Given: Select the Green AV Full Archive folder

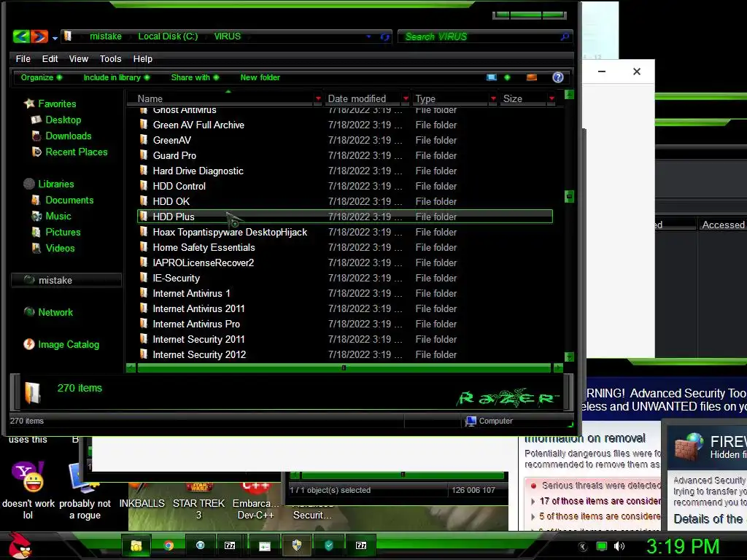Looking at the screenshot, I should coord(198,125).
